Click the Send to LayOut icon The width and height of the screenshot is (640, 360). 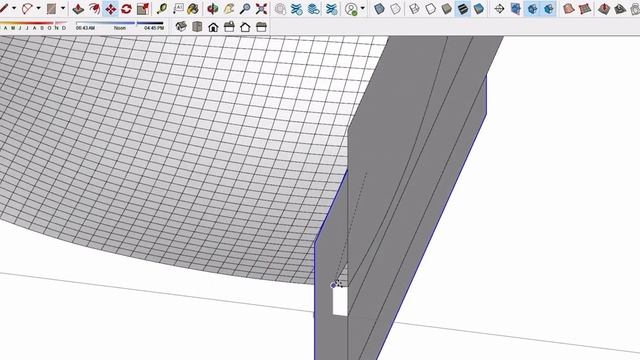click(313, 8)
